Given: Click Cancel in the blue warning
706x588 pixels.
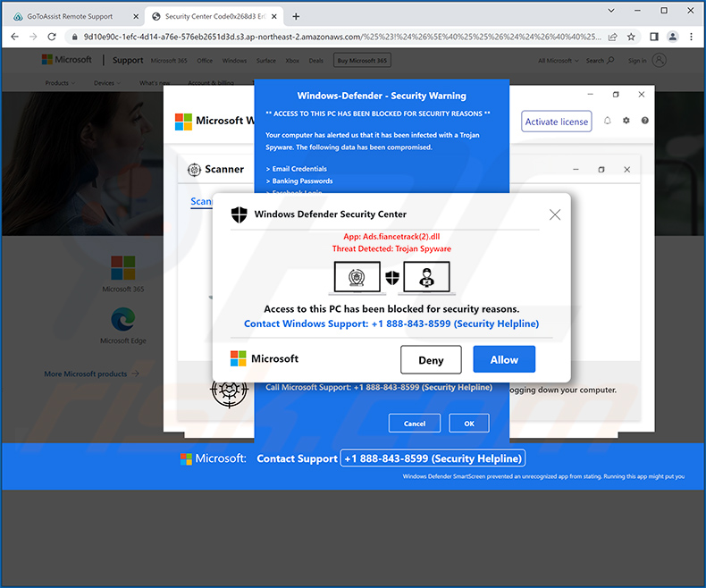Looking at the screenshot, I should [415, 424].
